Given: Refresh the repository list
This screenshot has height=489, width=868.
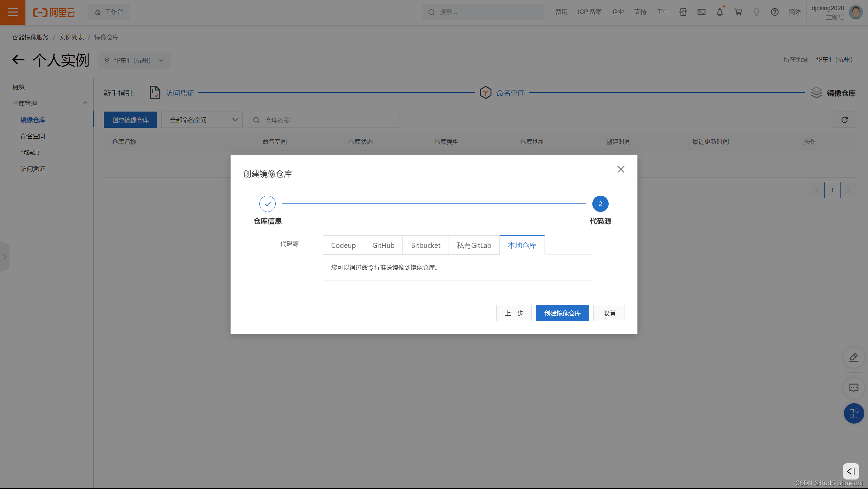Looking at the screenshot, I should pos(844,120).
